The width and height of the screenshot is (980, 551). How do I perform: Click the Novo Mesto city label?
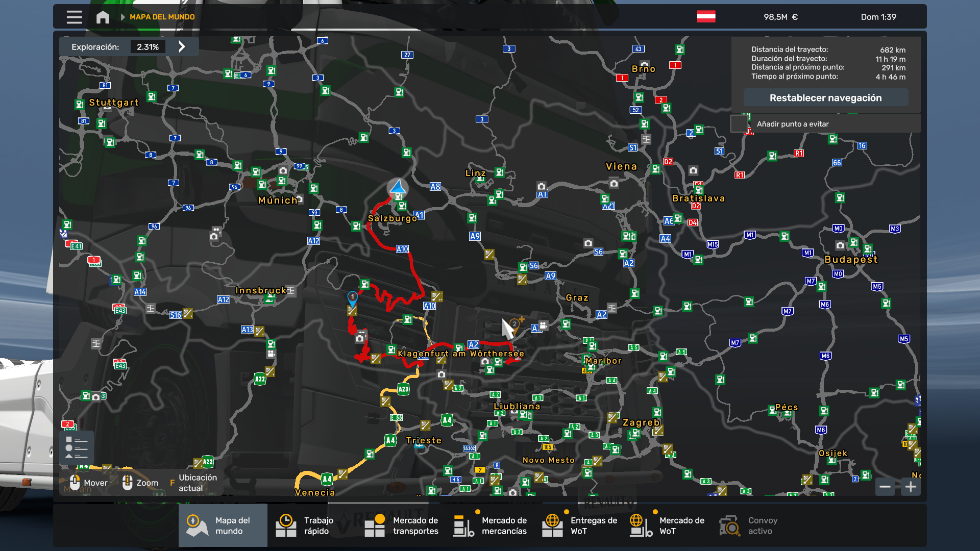tap(548, 460)
